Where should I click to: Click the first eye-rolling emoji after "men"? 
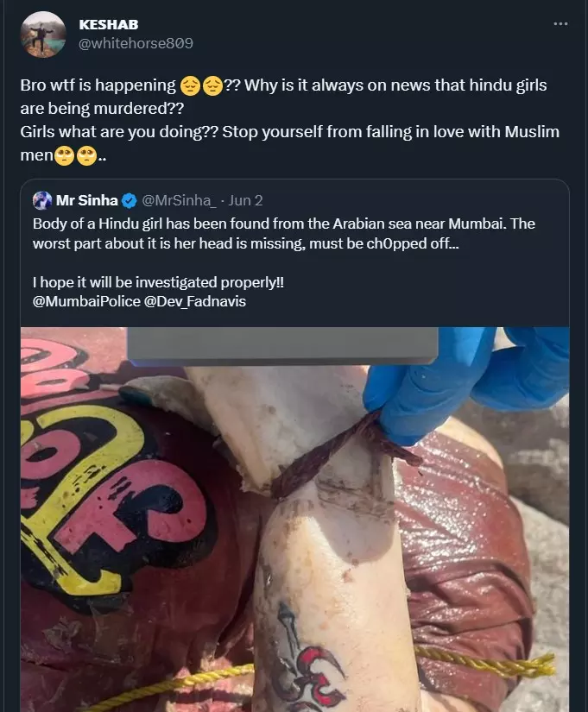pos(64,156)
